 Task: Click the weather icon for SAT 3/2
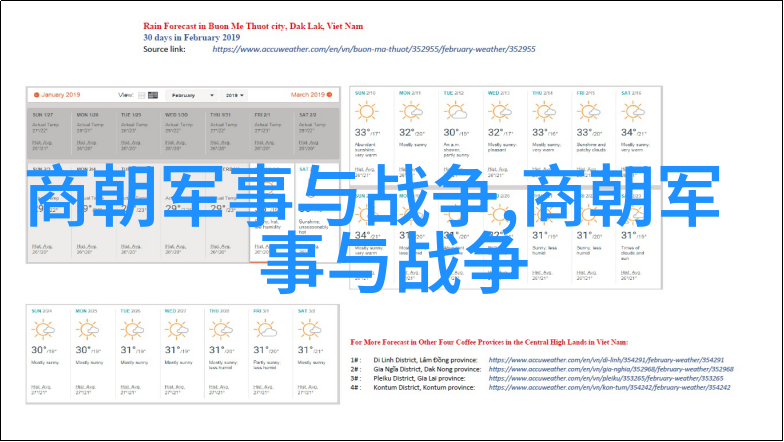tap(310, 330)
